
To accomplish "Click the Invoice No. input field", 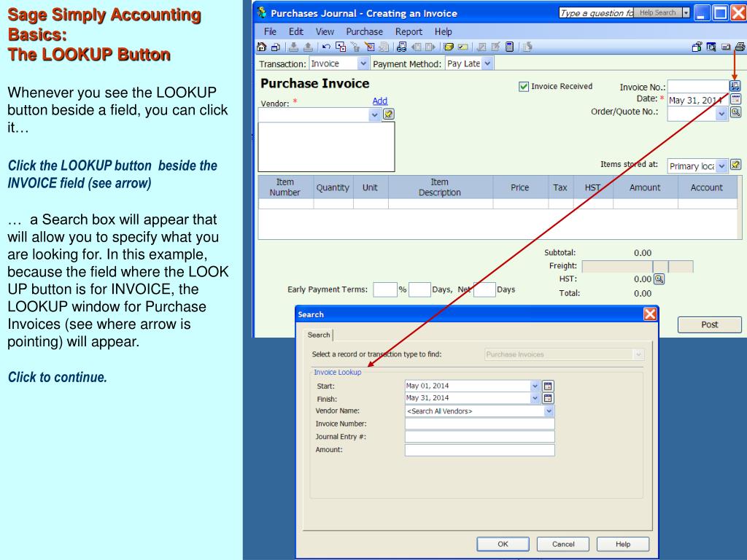I will point(698,86).
